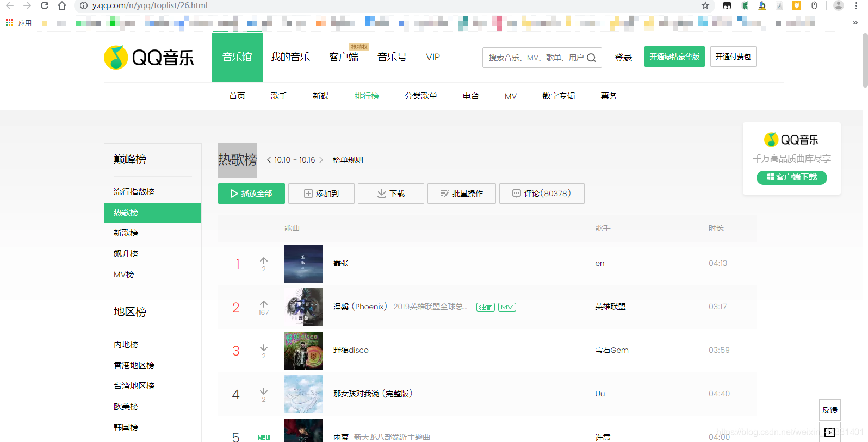Open the 音乐馆 tab
The width and height of the screenshot is (868, 442).
point(237,58)
